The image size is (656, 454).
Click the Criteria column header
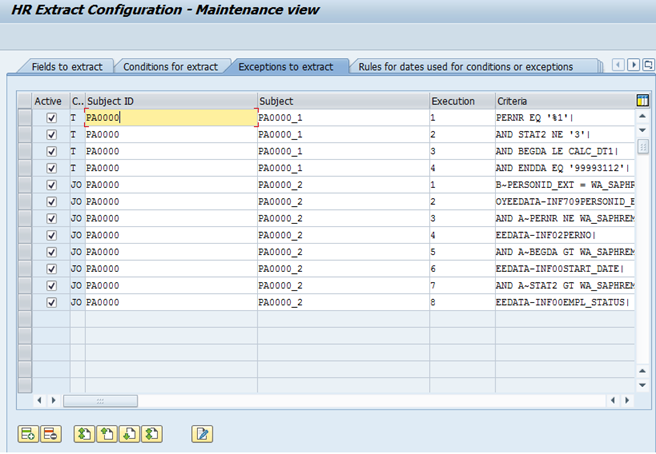[565, 101]
